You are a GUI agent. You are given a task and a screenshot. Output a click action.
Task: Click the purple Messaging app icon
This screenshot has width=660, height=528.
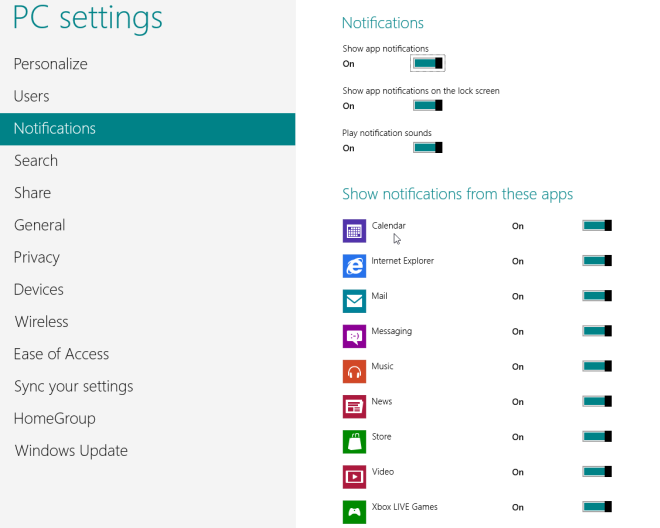tap(354, 336)
